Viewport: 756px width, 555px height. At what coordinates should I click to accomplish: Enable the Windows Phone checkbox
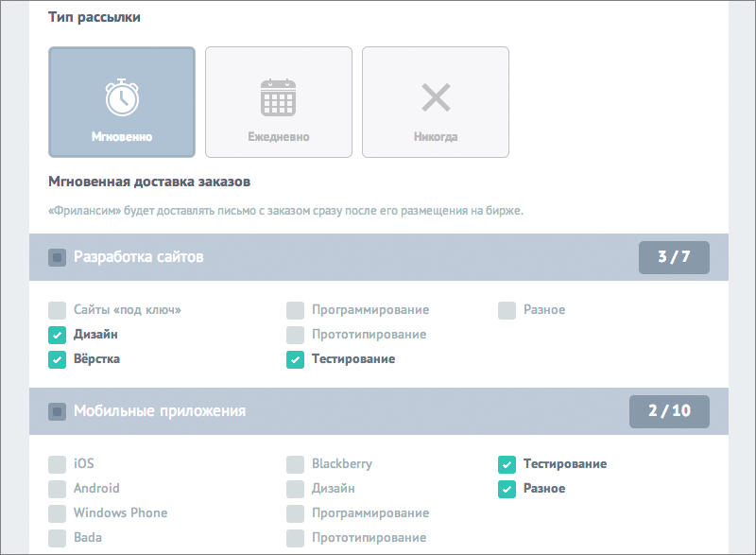57,513
